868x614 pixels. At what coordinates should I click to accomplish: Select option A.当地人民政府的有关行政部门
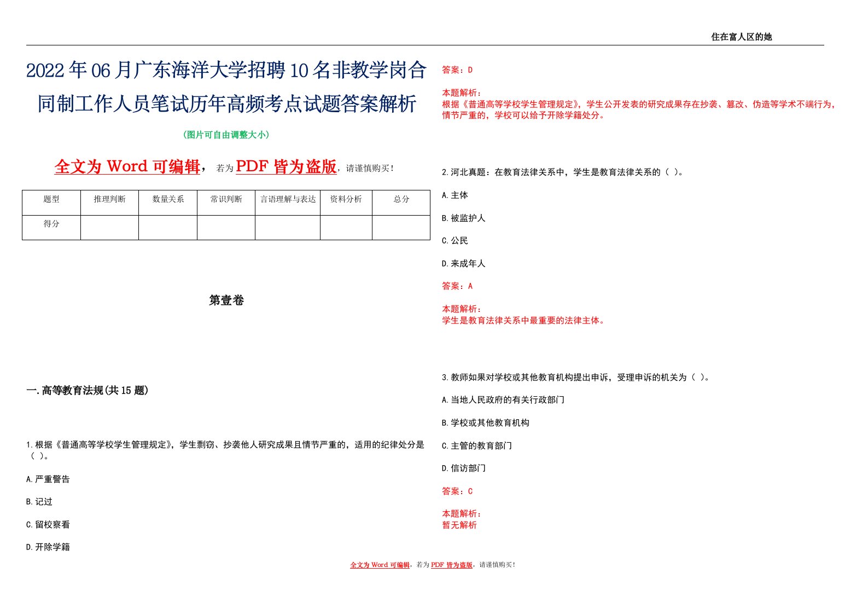[503, 400]
